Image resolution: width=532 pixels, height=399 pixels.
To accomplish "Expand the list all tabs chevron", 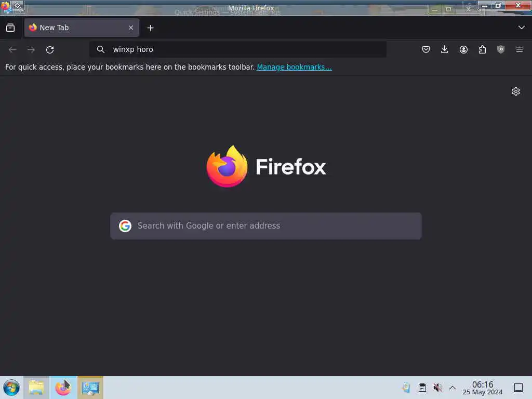I will (x=521, y=28).
